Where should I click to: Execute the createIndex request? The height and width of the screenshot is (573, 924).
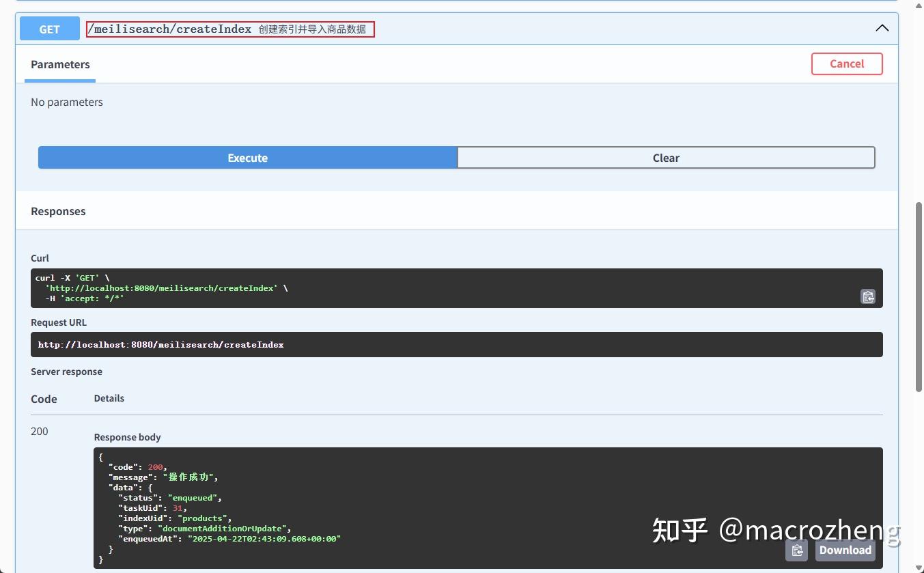coord(247,157)
